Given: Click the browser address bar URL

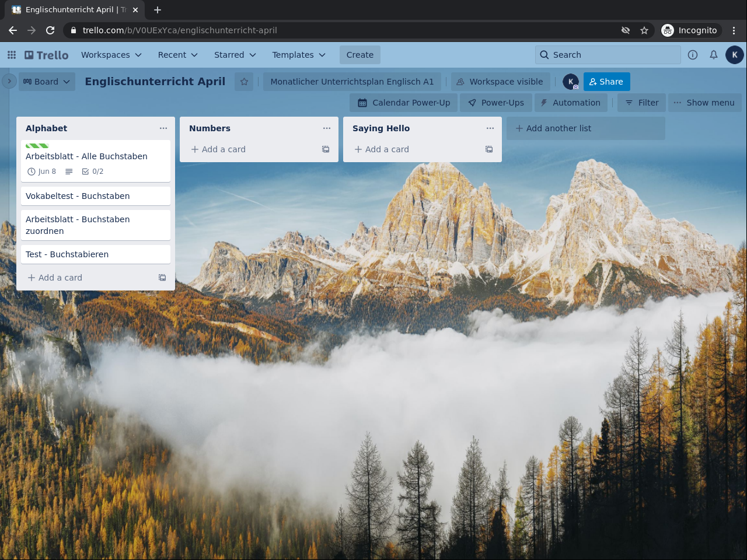Looking at the screenshot, I should (x=180, y=30).
